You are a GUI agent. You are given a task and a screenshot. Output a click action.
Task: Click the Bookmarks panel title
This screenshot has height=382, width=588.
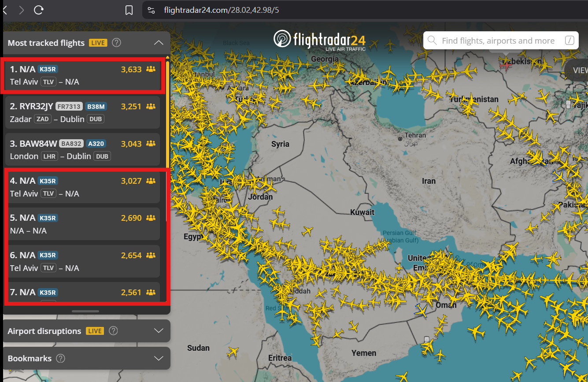point(30,358)
